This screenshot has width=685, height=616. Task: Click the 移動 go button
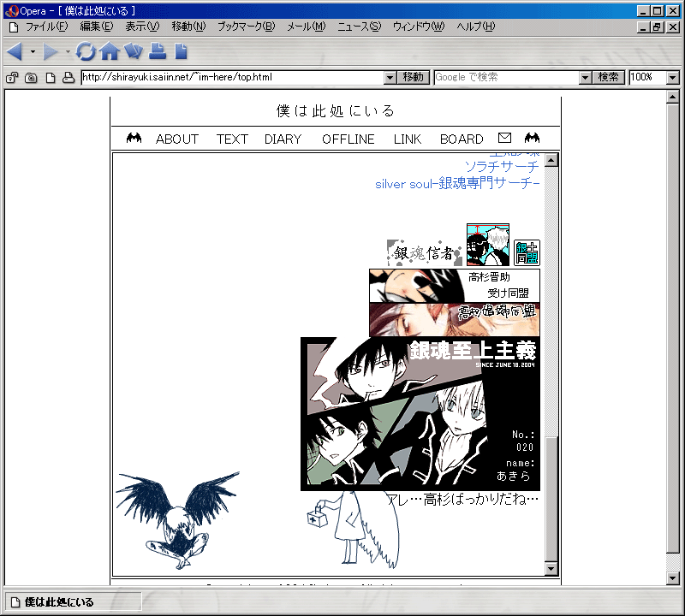[x=414, y=78]
